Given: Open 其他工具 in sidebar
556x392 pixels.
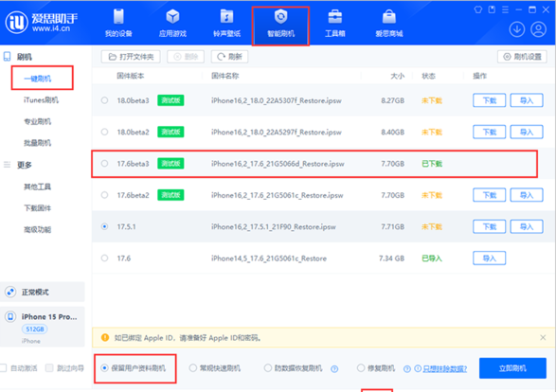Looking at the screenshot, I should [x=38, y=187].
